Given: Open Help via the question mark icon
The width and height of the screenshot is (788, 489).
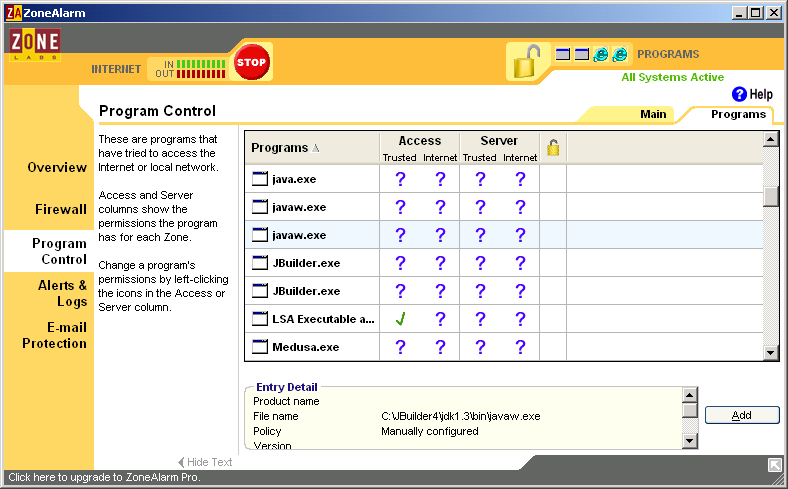Looking at the screenshot, I should pyautogui.click(x=739, y=94).
